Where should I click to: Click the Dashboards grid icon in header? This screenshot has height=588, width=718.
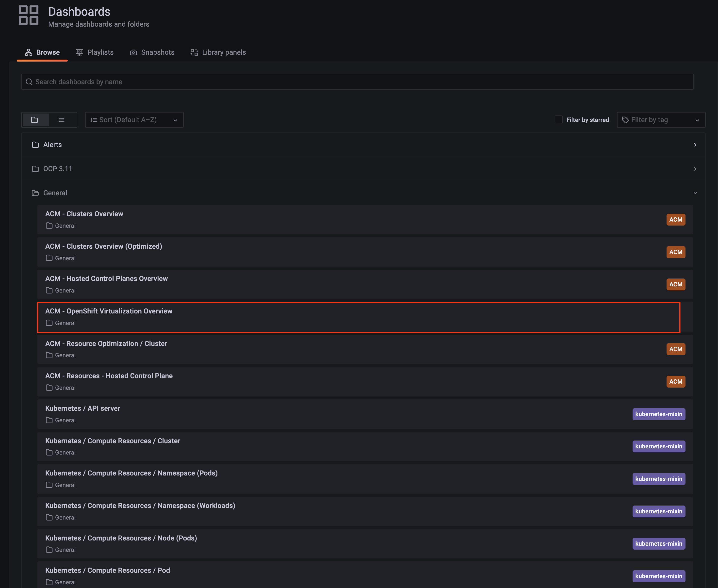(29, 15)
